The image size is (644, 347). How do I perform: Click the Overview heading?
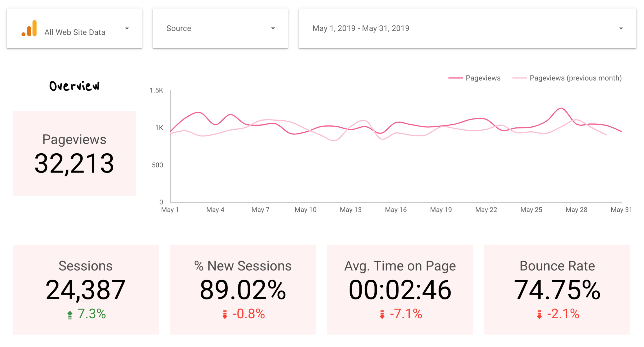[74, 86]
